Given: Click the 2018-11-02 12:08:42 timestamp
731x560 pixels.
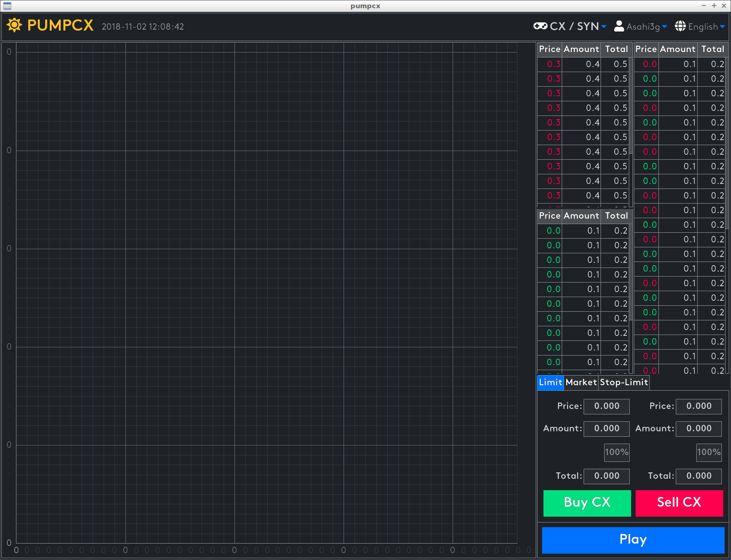Looking at the screenshot, I should click(143, 27).
